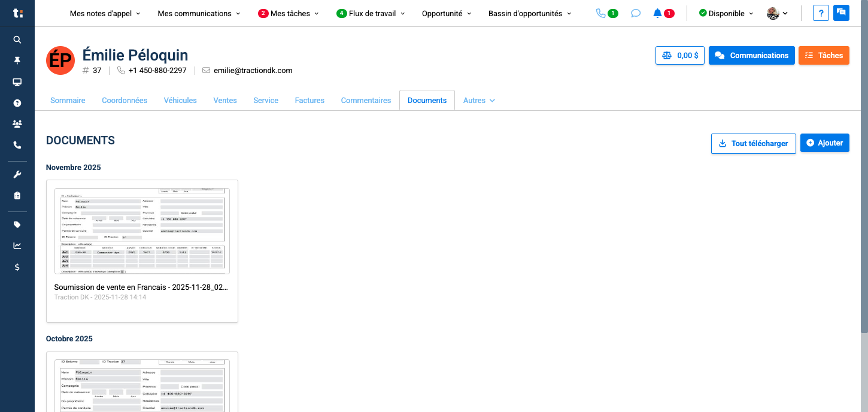The image size is (868, 412).
Task: Select the wrench tools icon
Action: [17, 174]
